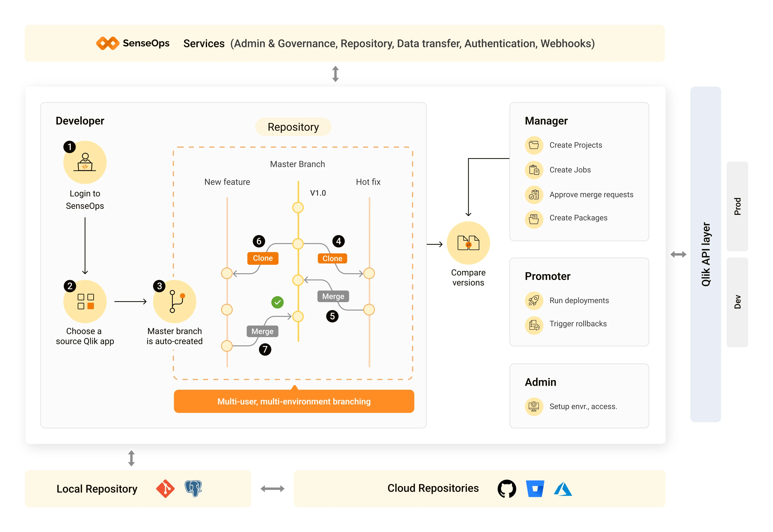This screenshot has height=532, width=773.
Task: Select the Prod environment tab
Action: (737, 206)
